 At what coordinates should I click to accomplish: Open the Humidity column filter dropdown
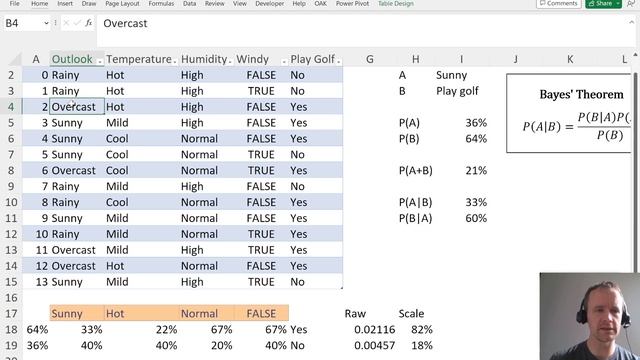(230, 61)
